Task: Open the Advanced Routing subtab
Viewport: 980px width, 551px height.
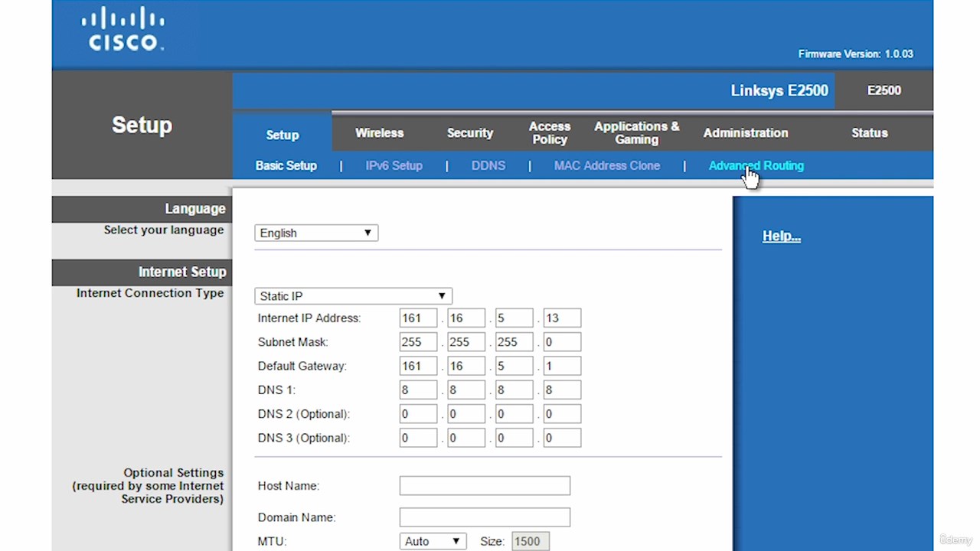Action: tap(756, 165)
